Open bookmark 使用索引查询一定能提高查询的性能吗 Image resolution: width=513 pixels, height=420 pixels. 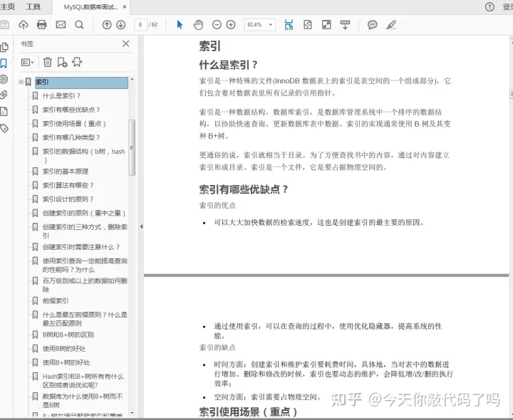pyautogui.click(x=85, y=265)
